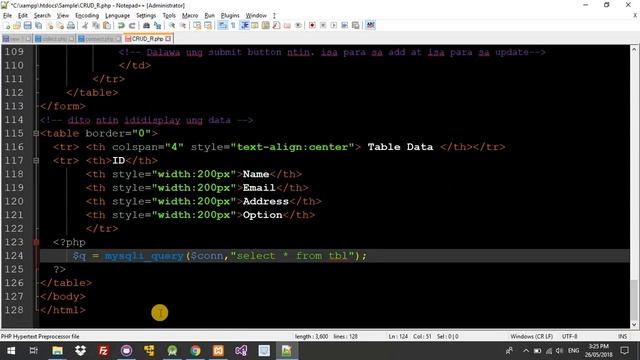Image resolution: width=640 pixels, height=360 pixels.
Task: Click Run macro multiple times icon
Action: click(x=345, y=25)
